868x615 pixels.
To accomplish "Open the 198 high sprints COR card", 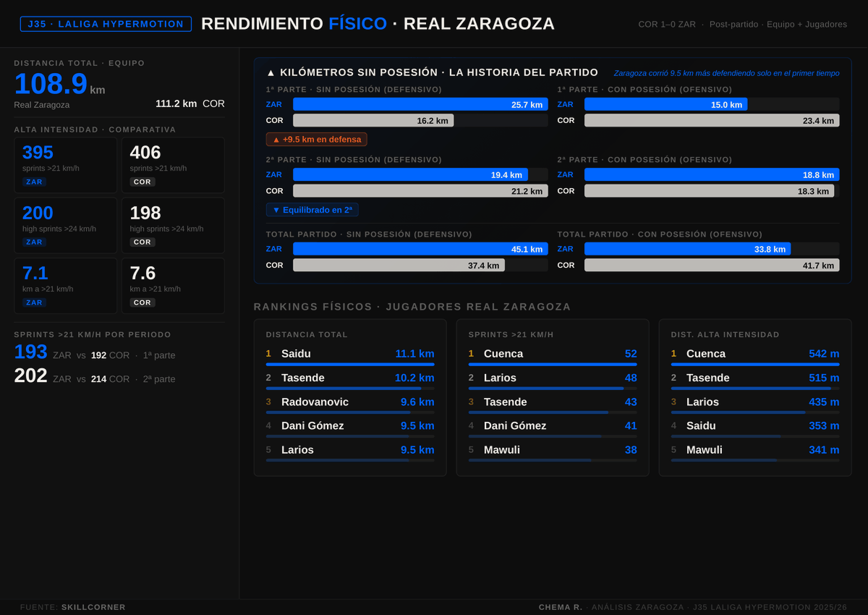I will tap(173, 226).
